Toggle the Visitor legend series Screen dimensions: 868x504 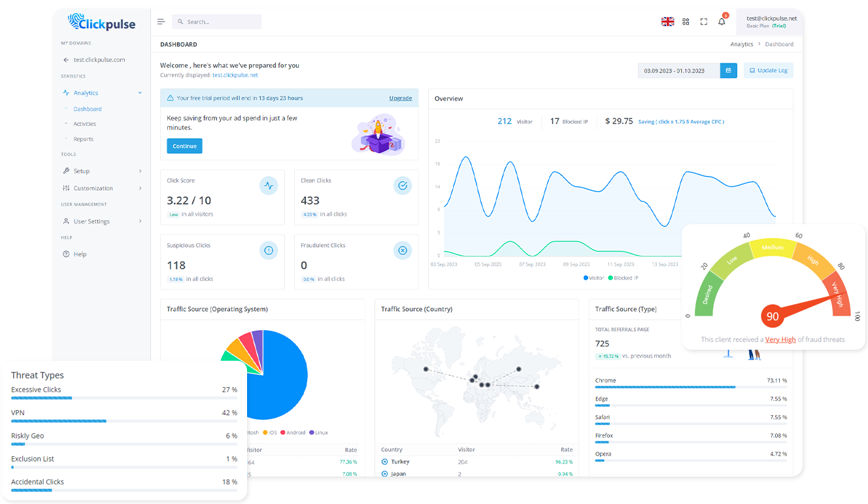(593, 278)
